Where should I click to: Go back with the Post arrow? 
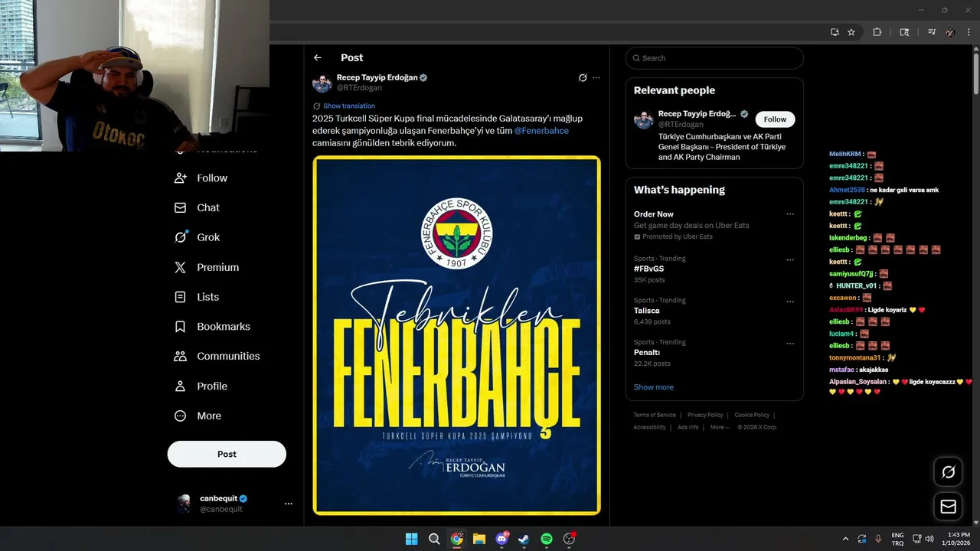318,57
